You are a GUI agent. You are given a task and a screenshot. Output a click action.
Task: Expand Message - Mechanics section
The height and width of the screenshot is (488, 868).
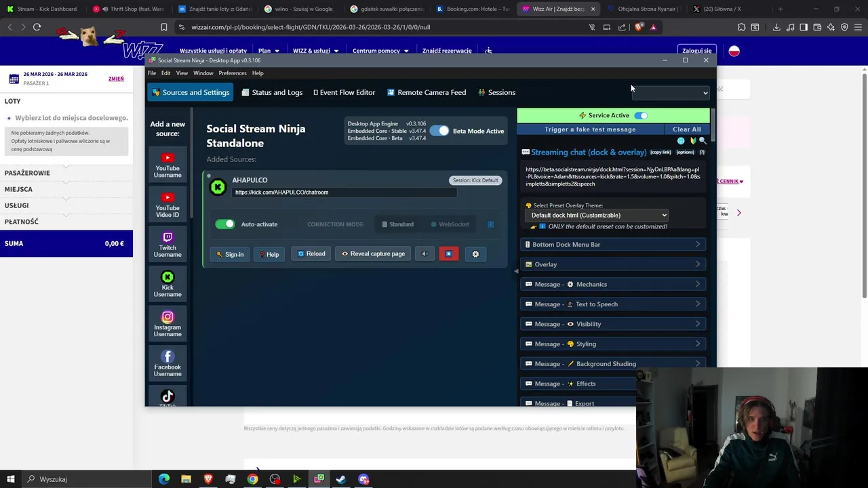pos(613,284)
